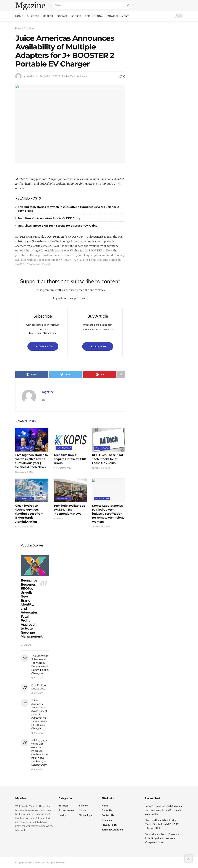
Task: Click footer Business category link
Action: pos(63,806)
